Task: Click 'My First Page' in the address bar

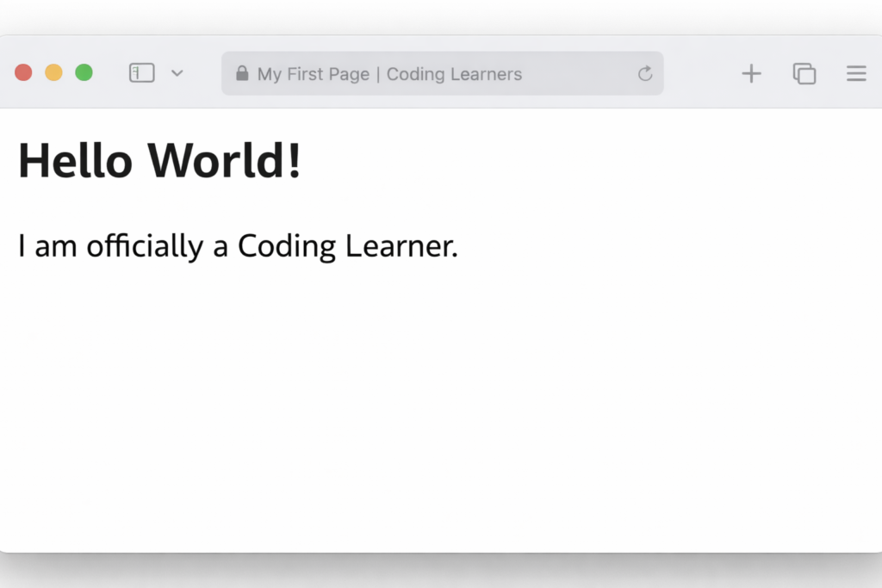Action: (x=313, y=74)
